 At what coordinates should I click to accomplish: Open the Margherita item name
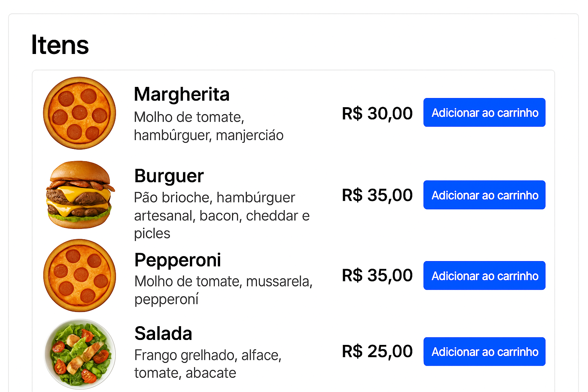[182, 94]
